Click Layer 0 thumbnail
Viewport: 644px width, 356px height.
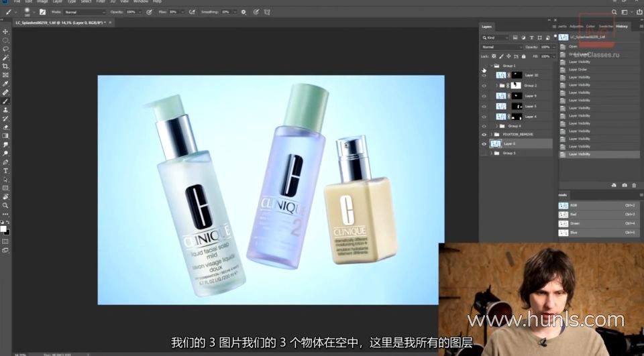coord(496,143)
